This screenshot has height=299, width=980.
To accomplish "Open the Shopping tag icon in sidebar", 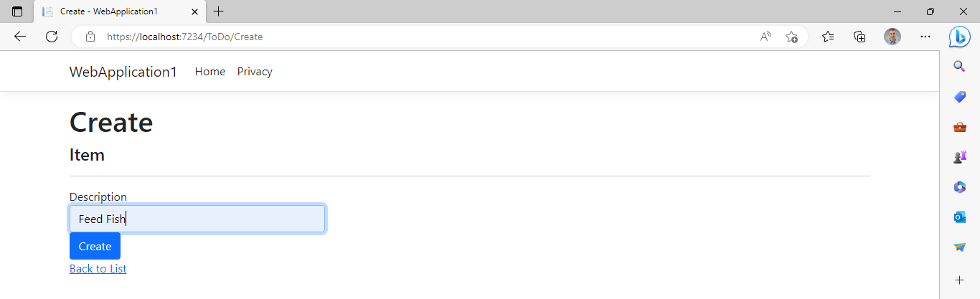I will (959, 97).
